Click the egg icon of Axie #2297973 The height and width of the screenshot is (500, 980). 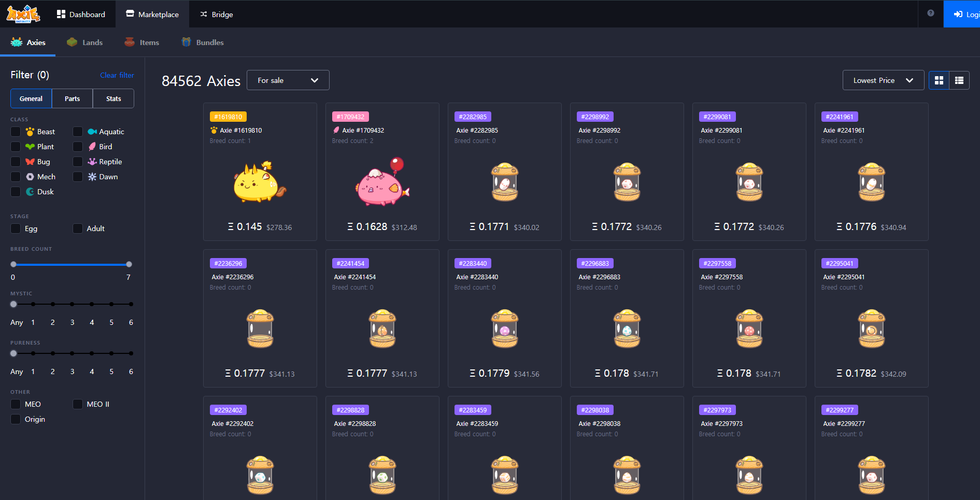(749, 475)
